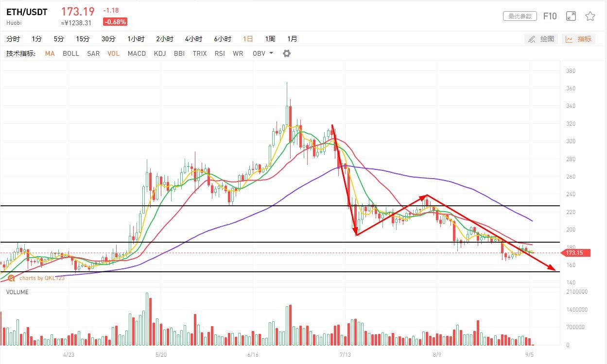Open the 绘图 drawing tools
This screenshot has height=364, width=607.
click(541, 39)
